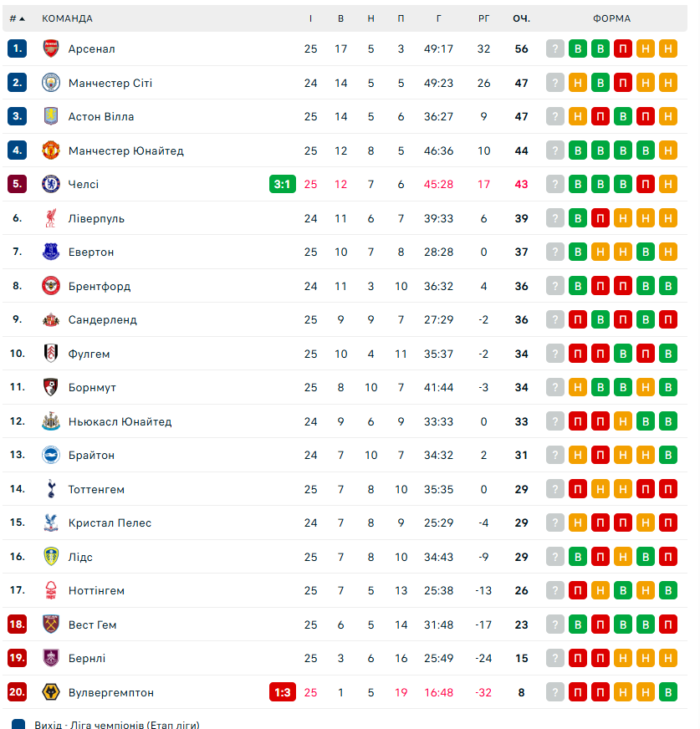This screenshot has width=700, height=729.
Task: Click the Newcastle United crest icon
Action: [x=52, y=421]
